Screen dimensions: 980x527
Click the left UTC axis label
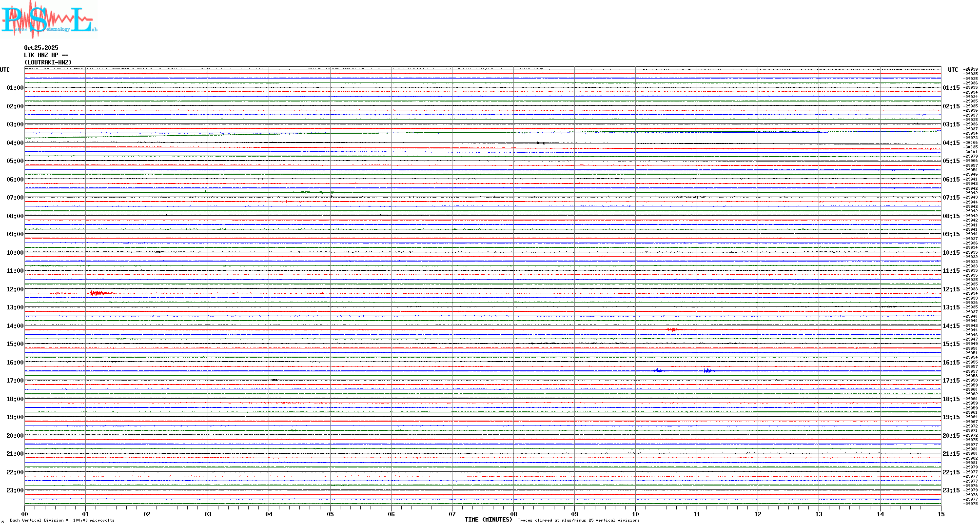coord(5,70)
